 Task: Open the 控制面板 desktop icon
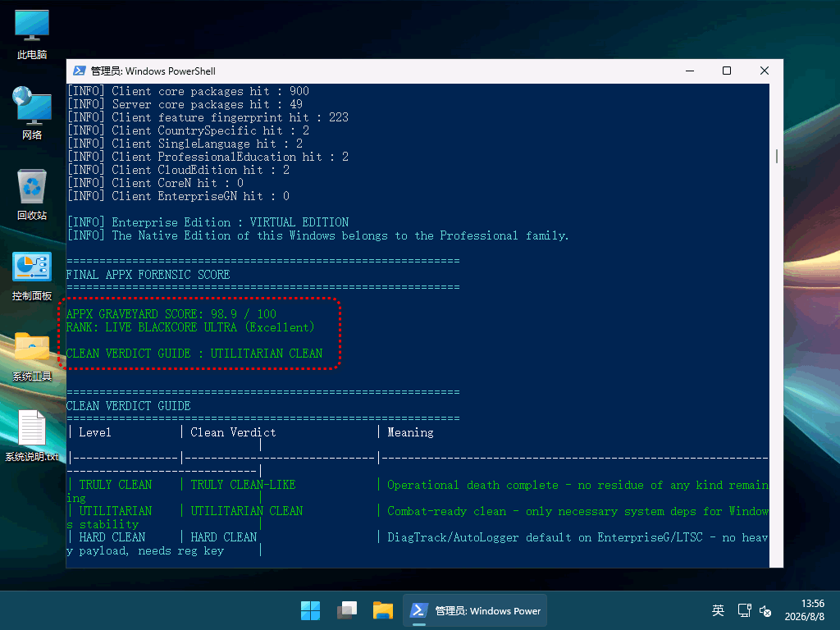coord(32,276)
